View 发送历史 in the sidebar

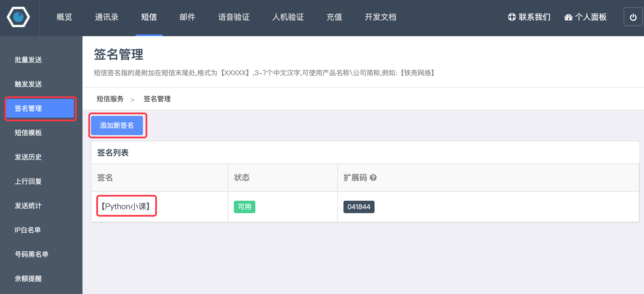click(28, 157)
